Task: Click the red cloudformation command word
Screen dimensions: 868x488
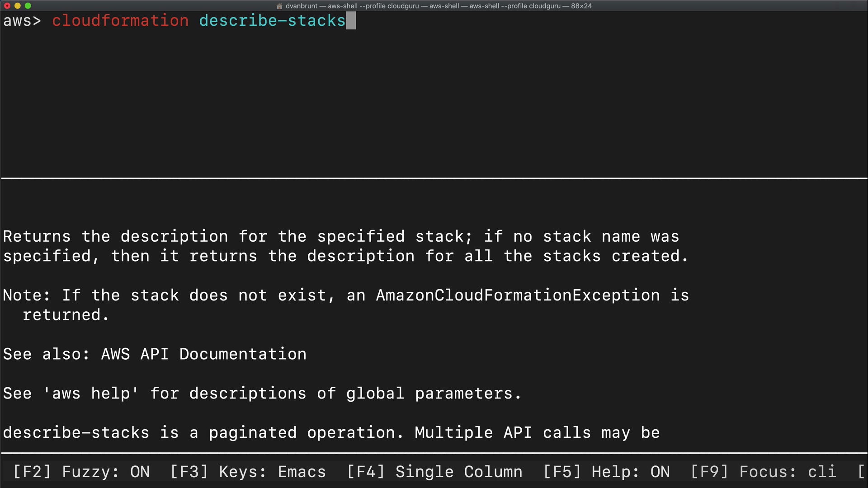Action: [120, 21]
